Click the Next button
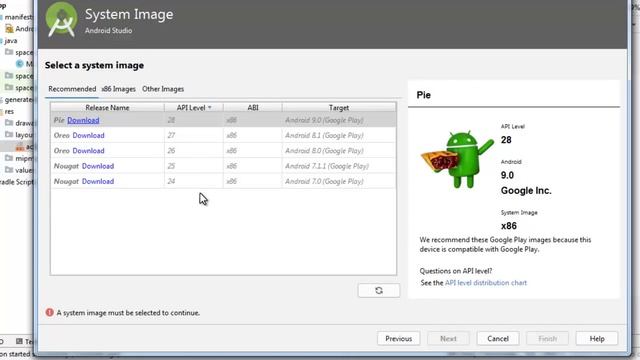 tap(448, 338)
